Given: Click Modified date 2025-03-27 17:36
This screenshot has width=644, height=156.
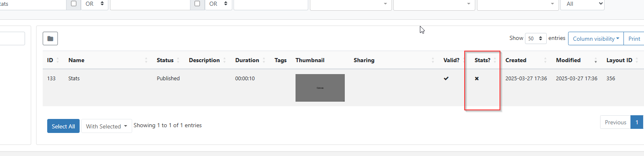Looking at the screenshot, I should tap(577, 78).
